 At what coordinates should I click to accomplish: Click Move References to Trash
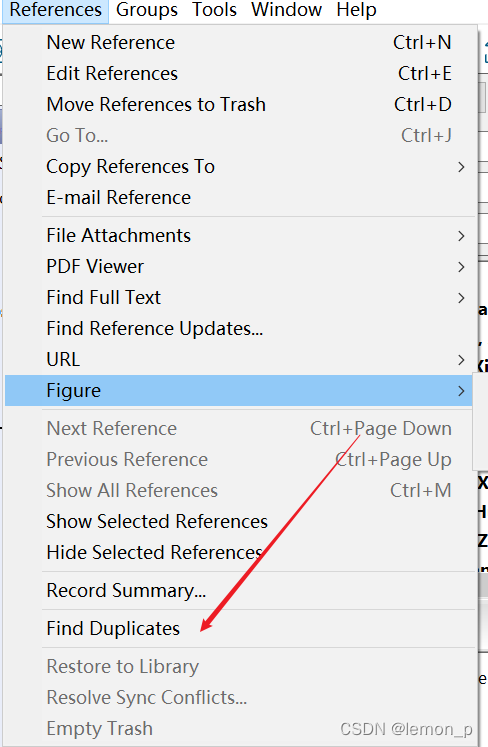tap(238, 104)
